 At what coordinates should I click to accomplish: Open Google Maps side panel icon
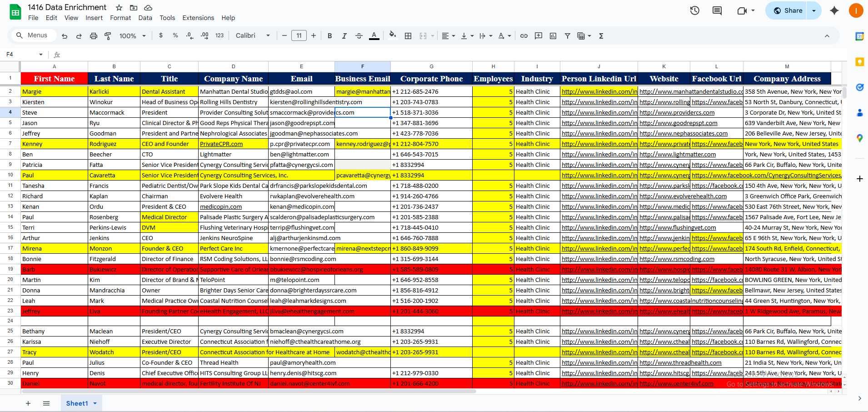coord(859,138)
